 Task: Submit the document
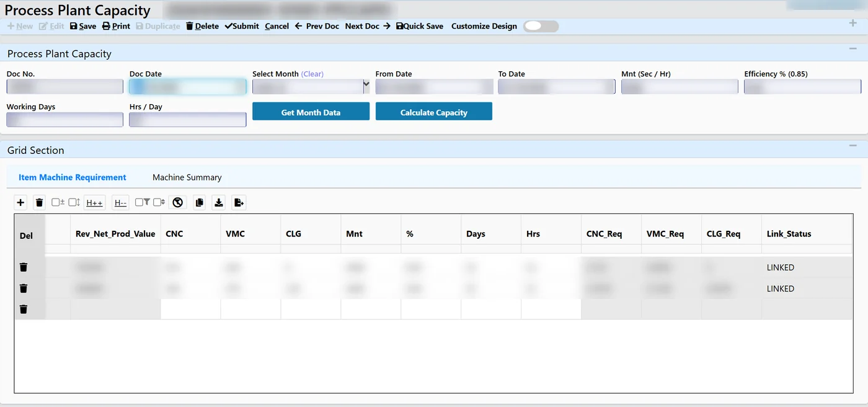(x=242, y=26)
